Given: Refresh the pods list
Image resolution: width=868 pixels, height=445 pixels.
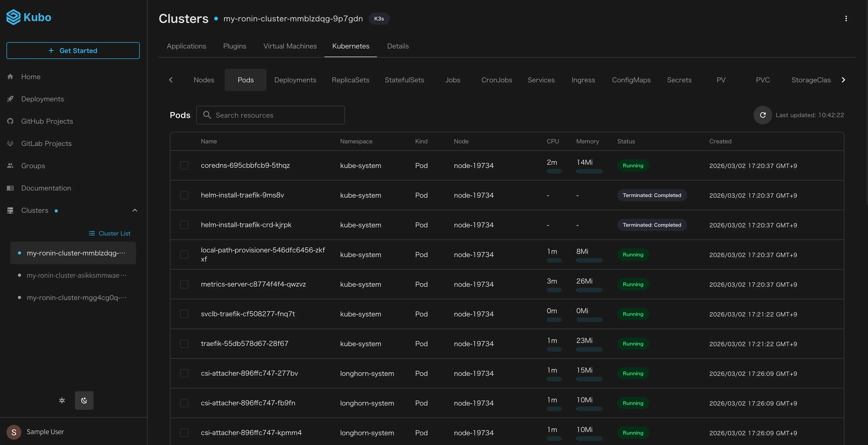Looking at the screenshot, I should 763,115.
